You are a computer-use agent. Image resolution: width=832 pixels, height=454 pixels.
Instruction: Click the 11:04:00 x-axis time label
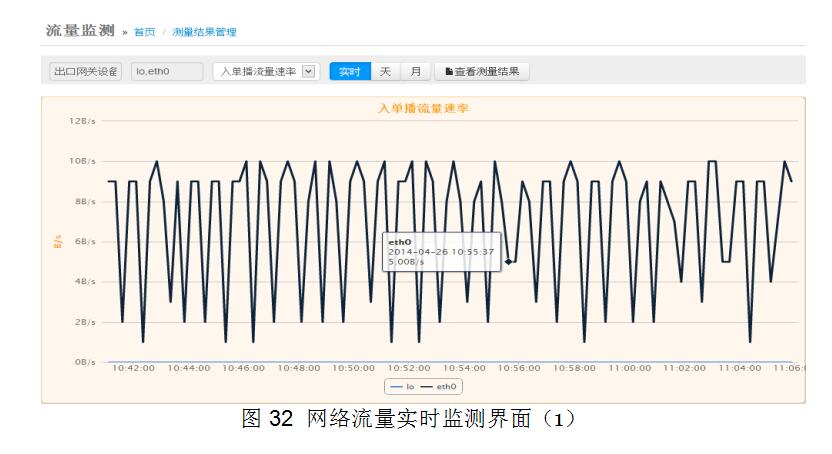click(x=739, y=368)
